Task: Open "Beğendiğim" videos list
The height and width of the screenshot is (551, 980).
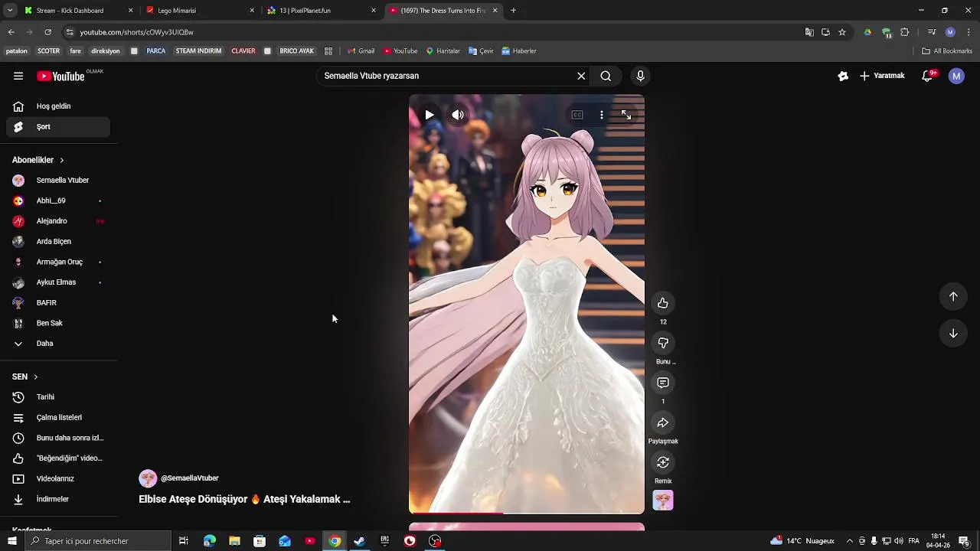Action: pyautogui.click(x=58, y=458)
